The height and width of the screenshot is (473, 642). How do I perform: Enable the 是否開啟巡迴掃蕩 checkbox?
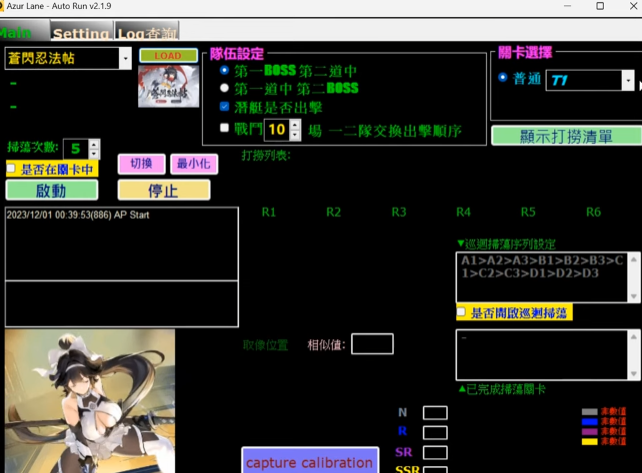[x=461, y=312]
